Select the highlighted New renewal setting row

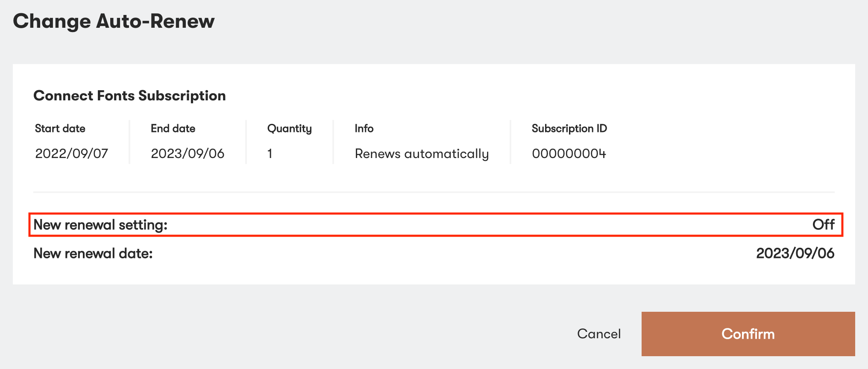434,224
